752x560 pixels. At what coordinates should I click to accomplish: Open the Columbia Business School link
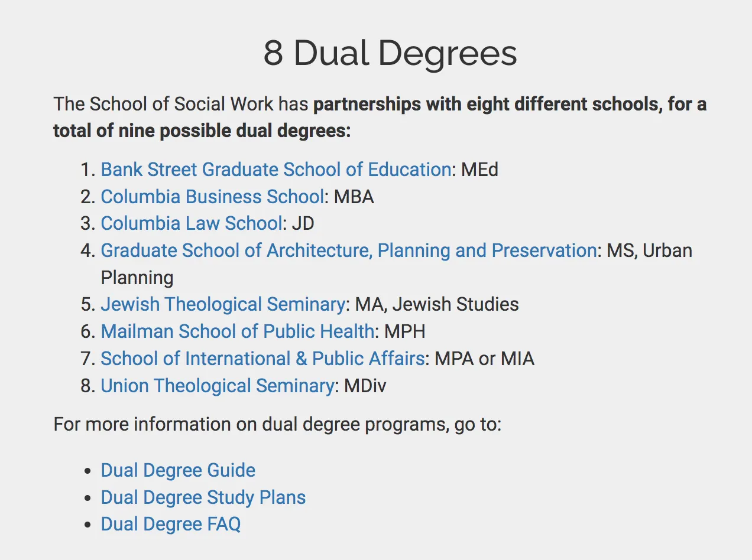[212, 197]
